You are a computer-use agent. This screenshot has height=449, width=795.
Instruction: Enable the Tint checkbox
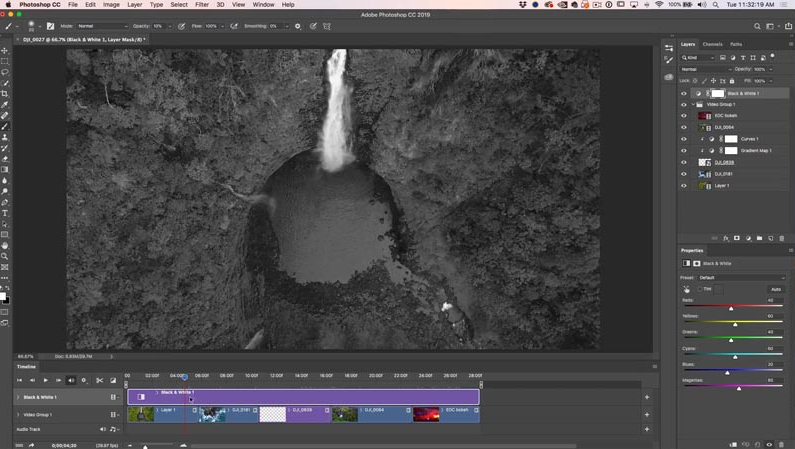click(700, 289)
